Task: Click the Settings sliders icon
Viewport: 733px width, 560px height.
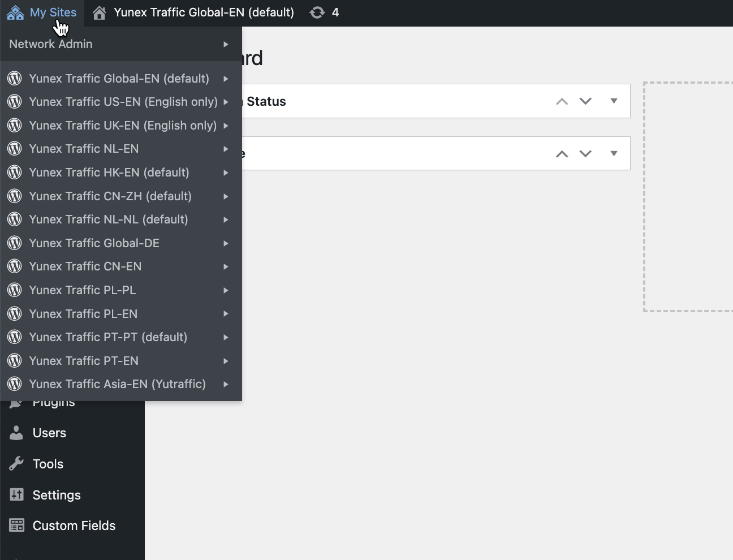Action: (x=16, y=495)
